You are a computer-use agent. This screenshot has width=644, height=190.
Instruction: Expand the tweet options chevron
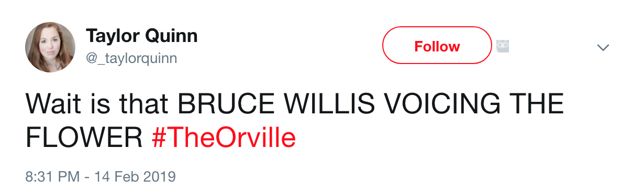point(603,47)
